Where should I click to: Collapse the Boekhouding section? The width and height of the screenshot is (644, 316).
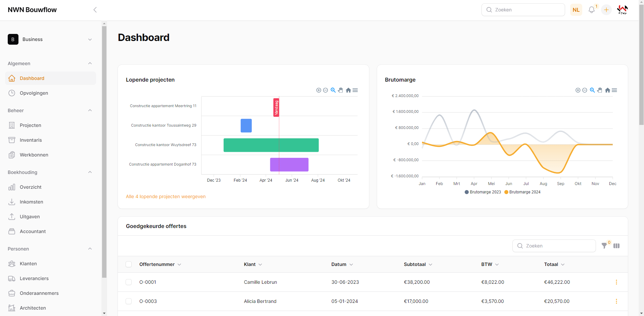click(x=90, y=172)
